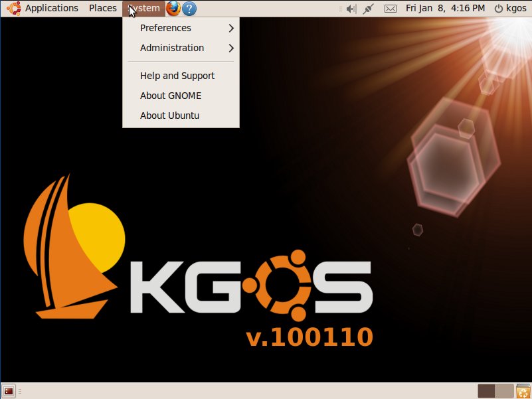Open the network connection icon
The width and height of the screenshot is (532, 399).
tap(370, 9)
